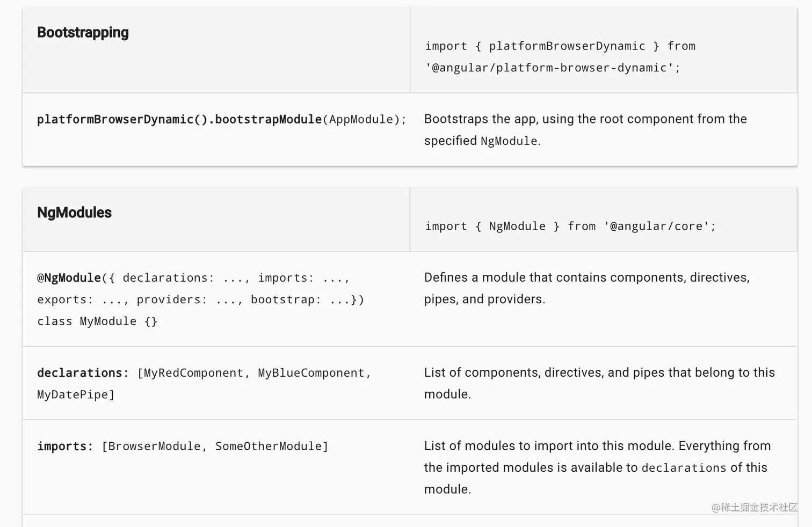This screenshot has width=812, height=527.
Task: Click the inline NgModule code in the bootstrap description
Action: (509, 141)
